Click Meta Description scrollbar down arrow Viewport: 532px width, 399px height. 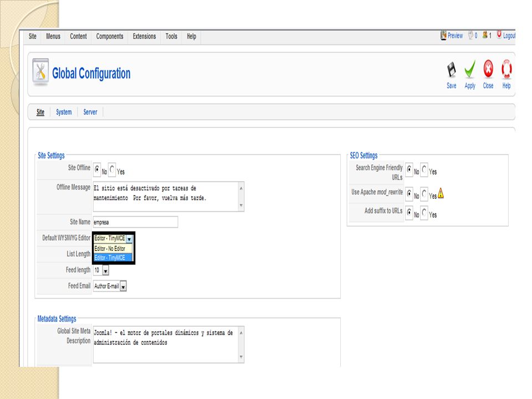(x=241, y=357)
